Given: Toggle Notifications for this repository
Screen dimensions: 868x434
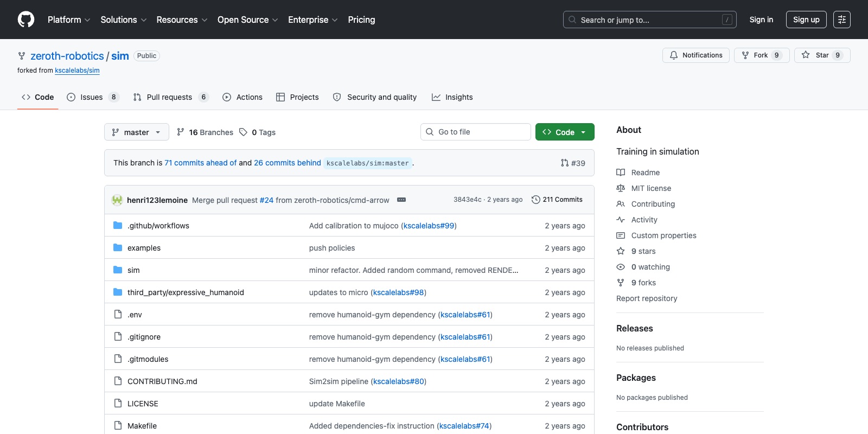Looking at the screenshot, I should 696,55.
